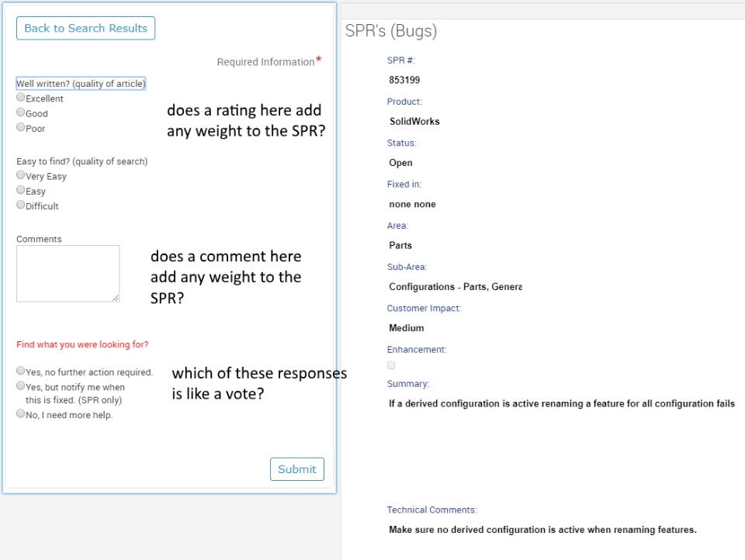This screenshot has width=745, height=560.
Task: Click the 'Well written? (quality of article)' label
Action: click(x=81, y=84)
